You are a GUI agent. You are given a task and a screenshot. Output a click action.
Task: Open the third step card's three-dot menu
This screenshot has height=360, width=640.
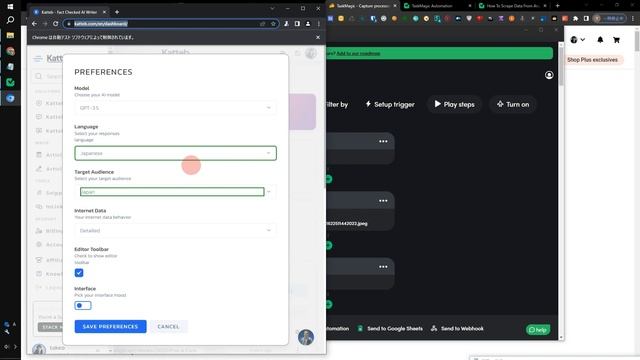pyautogui.click(x=383, y=267)
